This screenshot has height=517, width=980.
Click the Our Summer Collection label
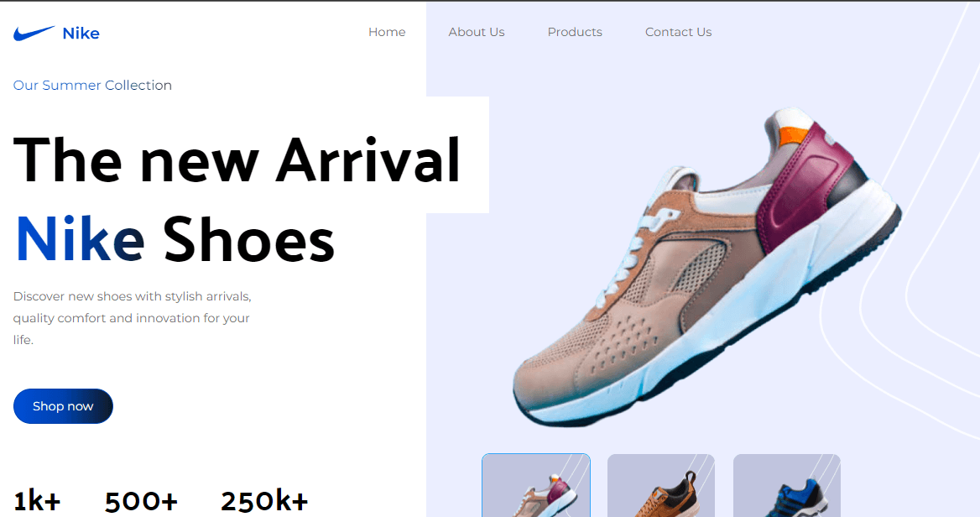click(x=92, y=85)
